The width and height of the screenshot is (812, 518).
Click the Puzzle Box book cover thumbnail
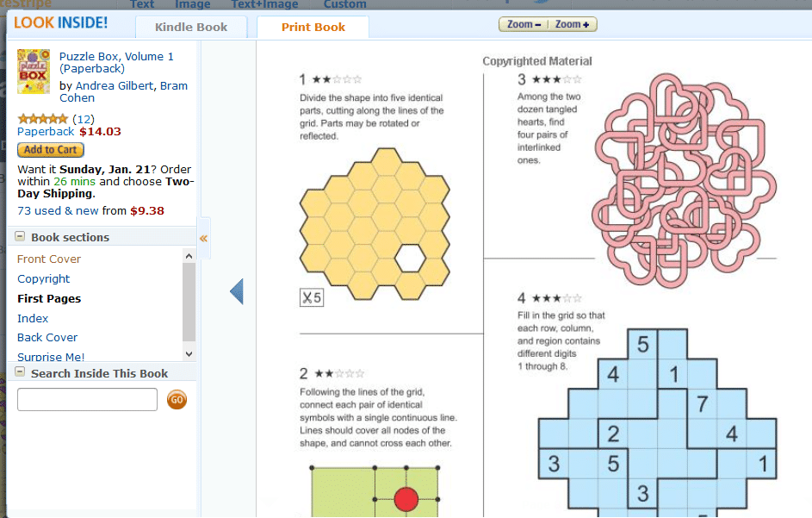[34, 72]
